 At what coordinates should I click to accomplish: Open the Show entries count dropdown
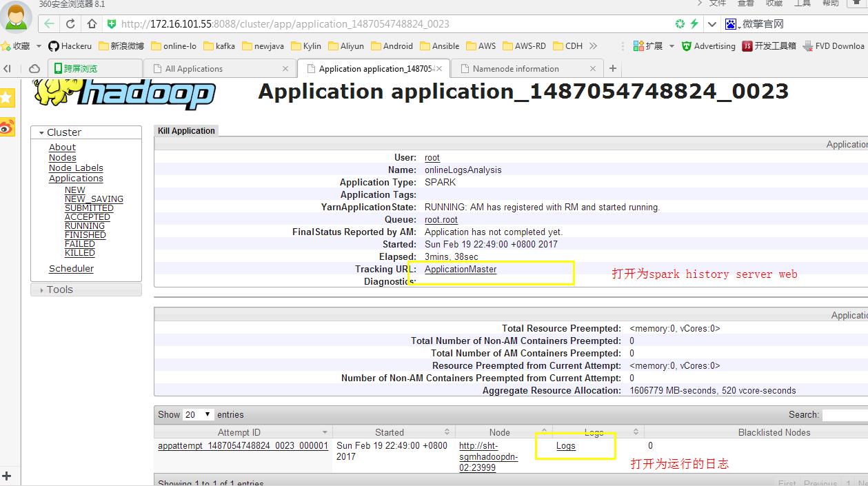[199, 414]
